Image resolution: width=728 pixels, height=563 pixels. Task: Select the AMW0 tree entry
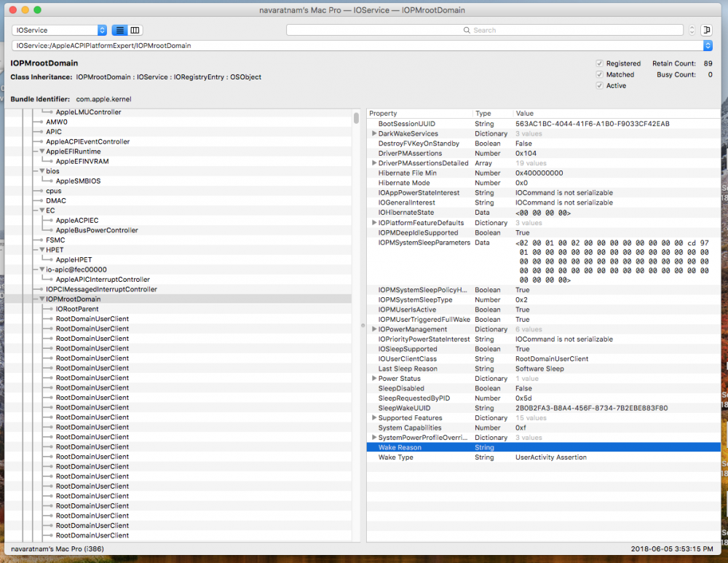click(x=57, y=122)
